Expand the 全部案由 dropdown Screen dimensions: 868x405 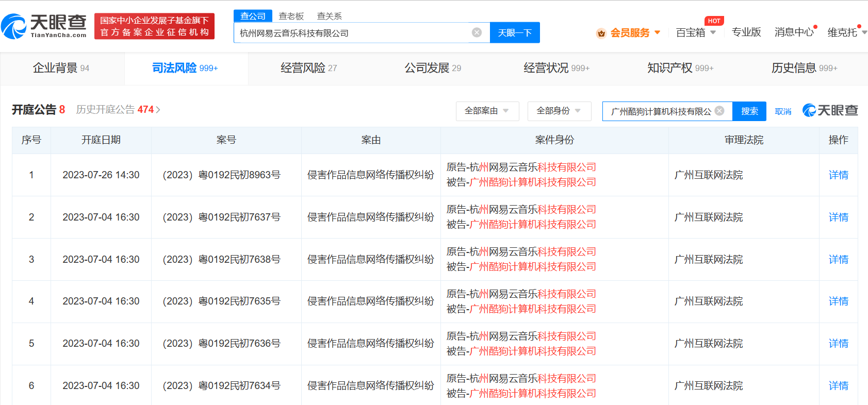click(487, 111)
